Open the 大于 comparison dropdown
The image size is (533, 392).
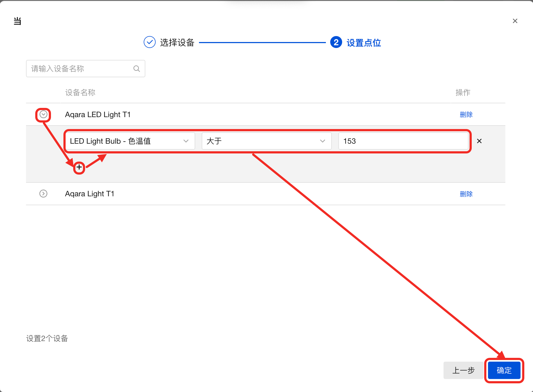pyautogui.click(x=266, y=141)
